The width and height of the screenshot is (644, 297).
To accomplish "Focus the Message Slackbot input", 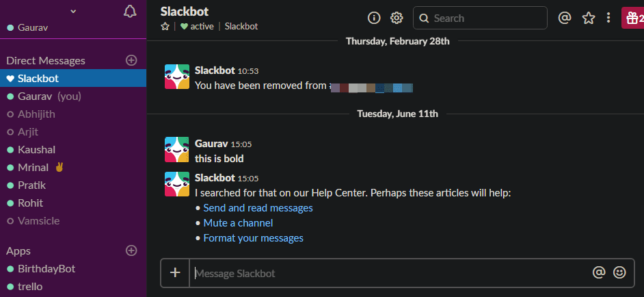I will coord(390,273).
